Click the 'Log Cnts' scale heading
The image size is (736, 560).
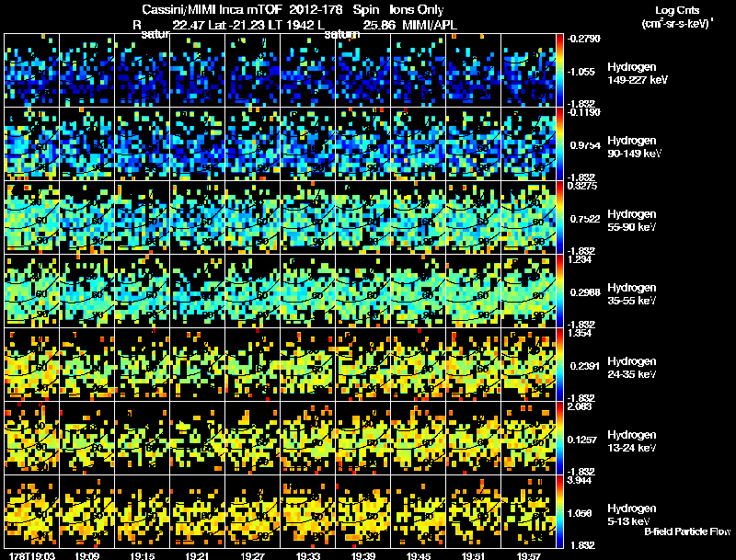click(x=677, y=10)
